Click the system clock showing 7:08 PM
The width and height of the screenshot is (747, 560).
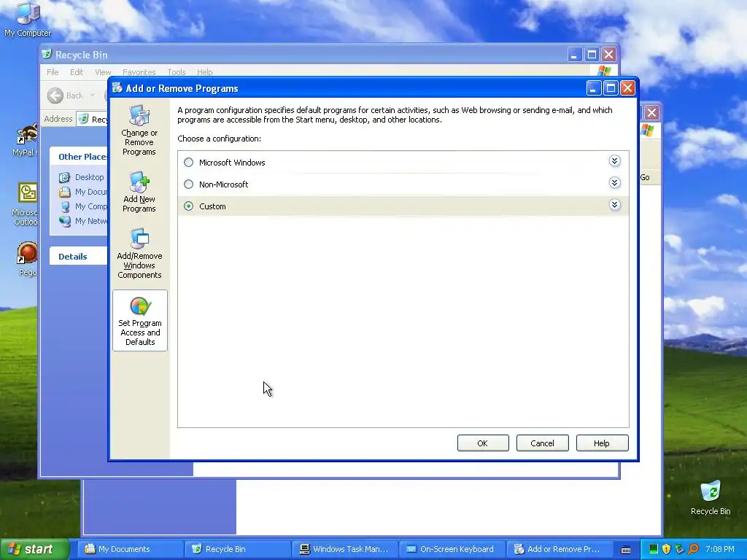(720, 549)
